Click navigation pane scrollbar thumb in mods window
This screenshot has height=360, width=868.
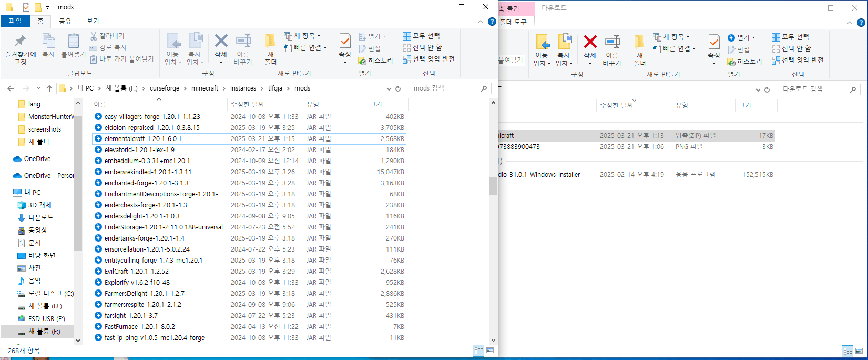[x=78, y=183]
